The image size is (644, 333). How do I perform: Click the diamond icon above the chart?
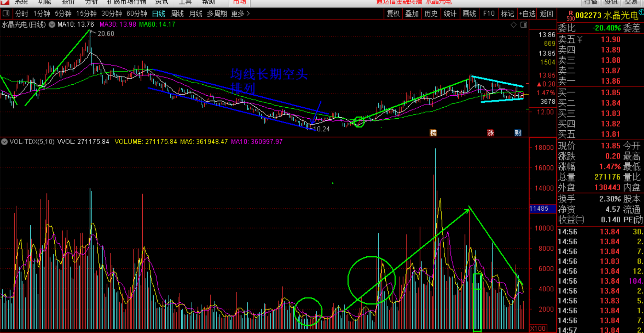513,25
